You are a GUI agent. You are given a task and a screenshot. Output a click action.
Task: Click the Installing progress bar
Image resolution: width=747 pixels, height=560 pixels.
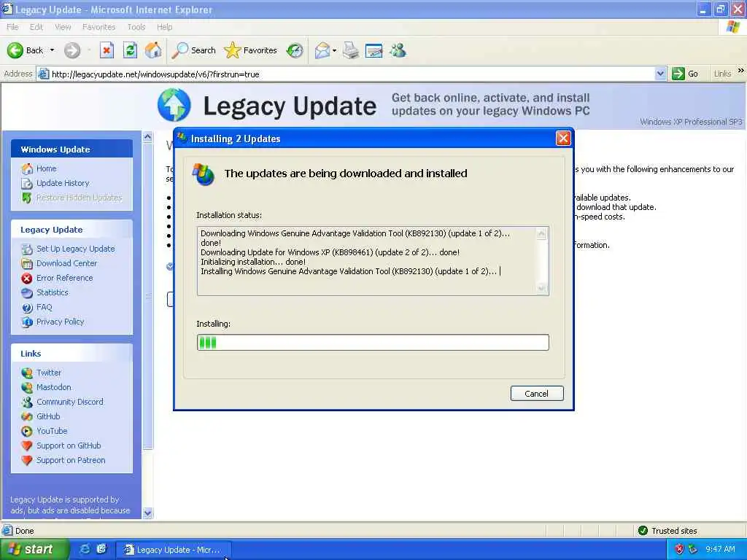click(373, 343)
